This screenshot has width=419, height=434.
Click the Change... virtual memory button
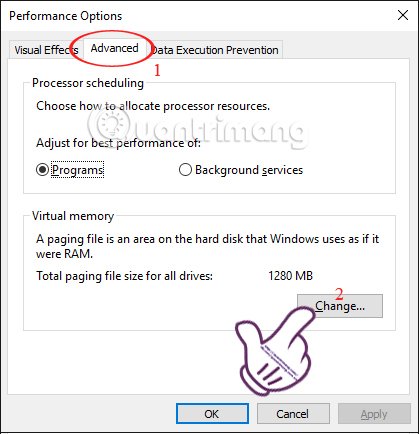340,306
